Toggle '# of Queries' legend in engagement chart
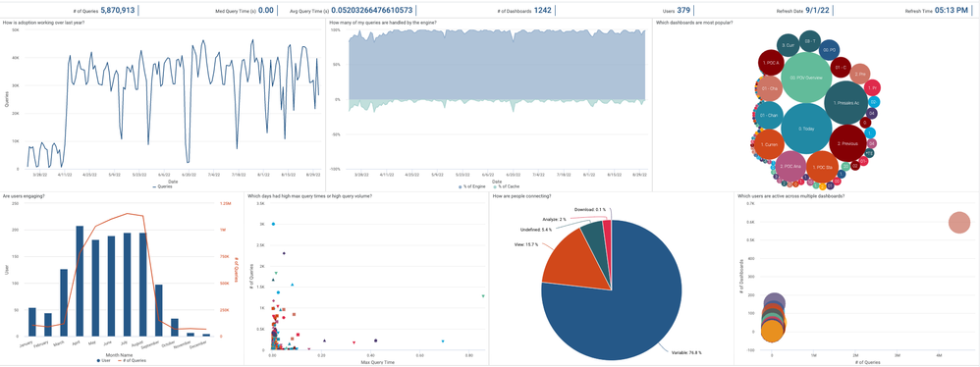 [x=131, y=361]
